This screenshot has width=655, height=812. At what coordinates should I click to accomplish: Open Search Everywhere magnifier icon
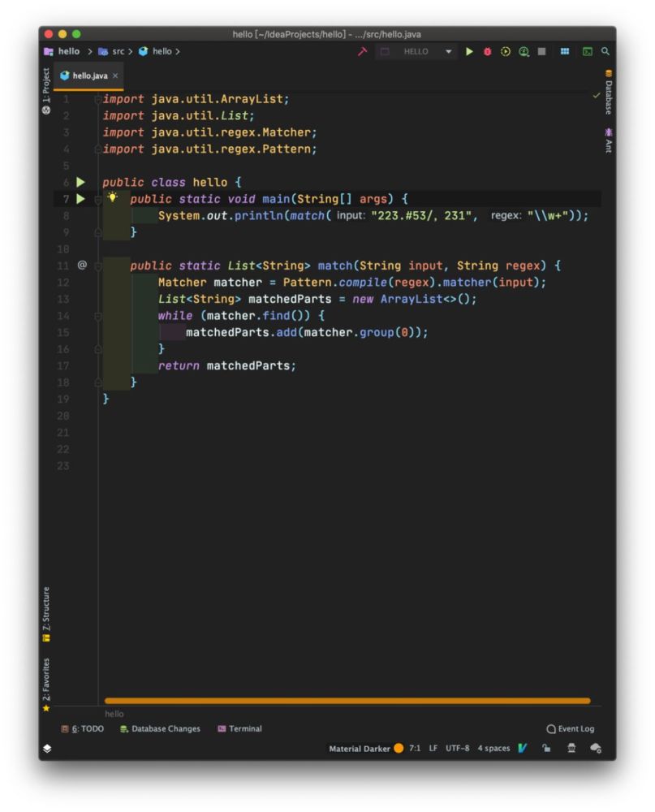(605, 51)
